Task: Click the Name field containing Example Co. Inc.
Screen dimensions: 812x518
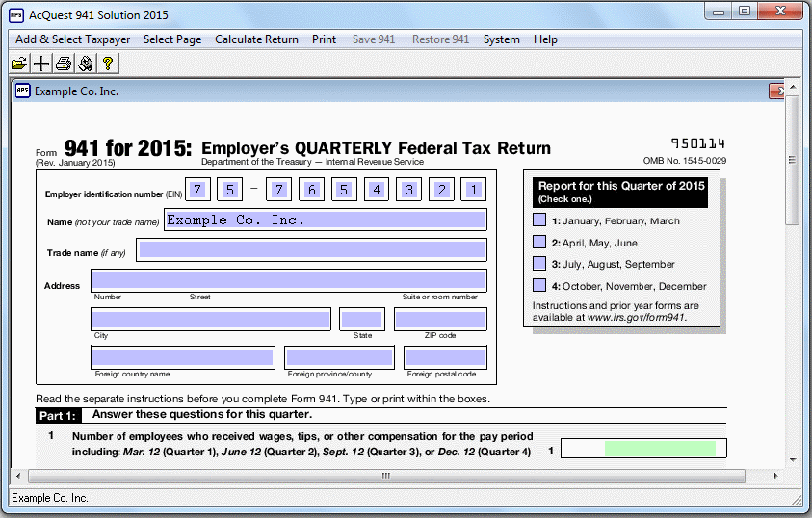Action: click(326, 220)
